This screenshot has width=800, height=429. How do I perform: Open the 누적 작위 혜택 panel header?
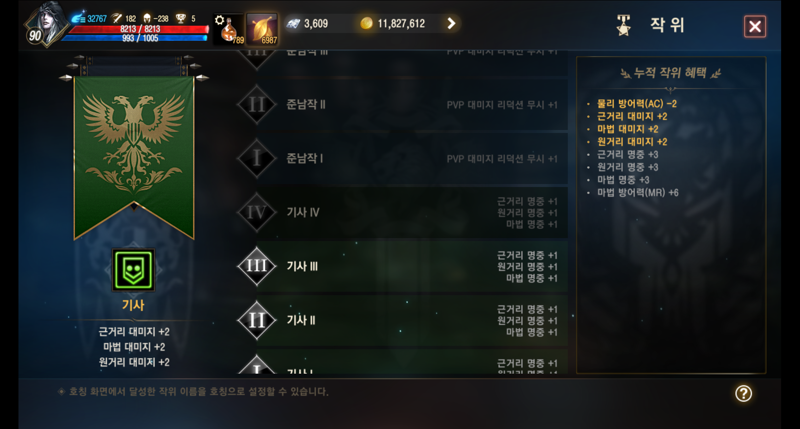click(x=671, y=73)
